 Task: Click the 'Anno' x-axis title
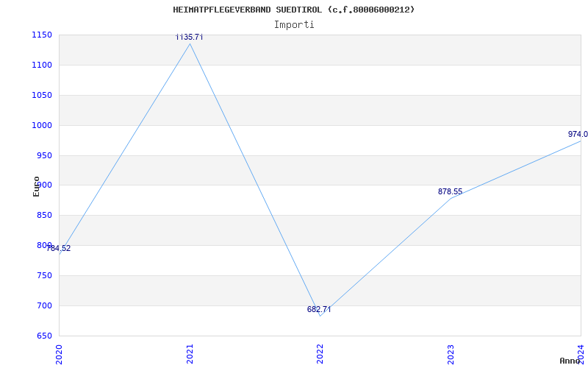click(x=570, y=361)
